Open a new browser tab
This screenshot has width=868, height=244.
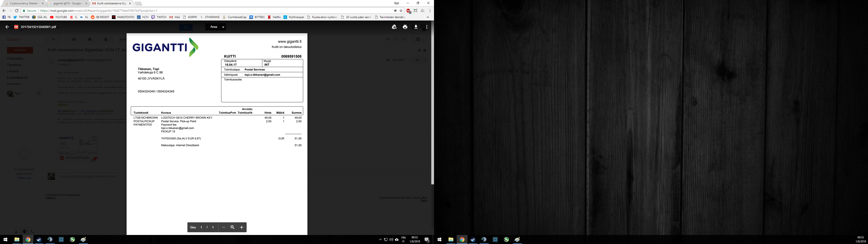(138, 4)
